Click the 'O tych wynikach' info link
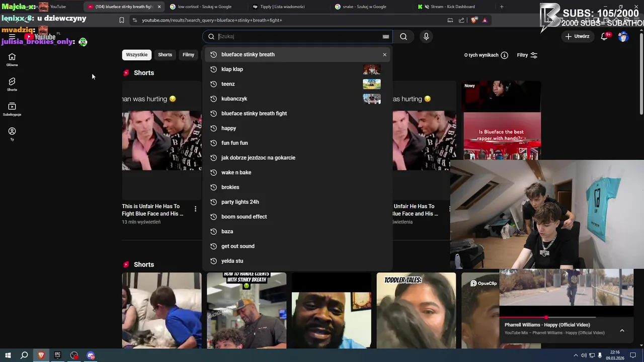The height and width of the screenshot is (362, 644). point(486,55)
